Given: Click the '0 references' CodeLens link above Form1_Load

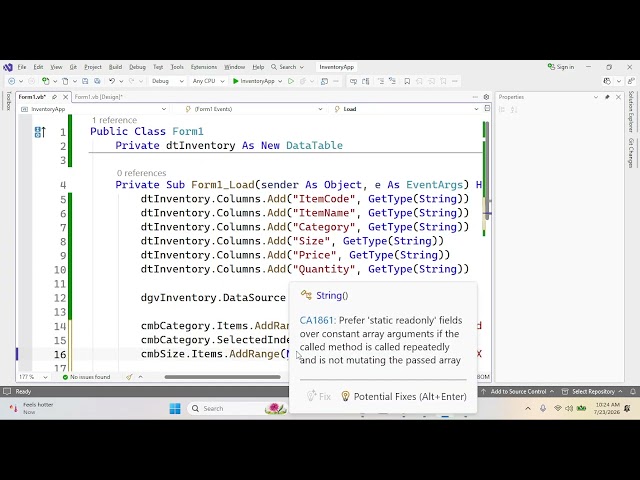Looking at the screenshot, I should (x=141, y=173).
